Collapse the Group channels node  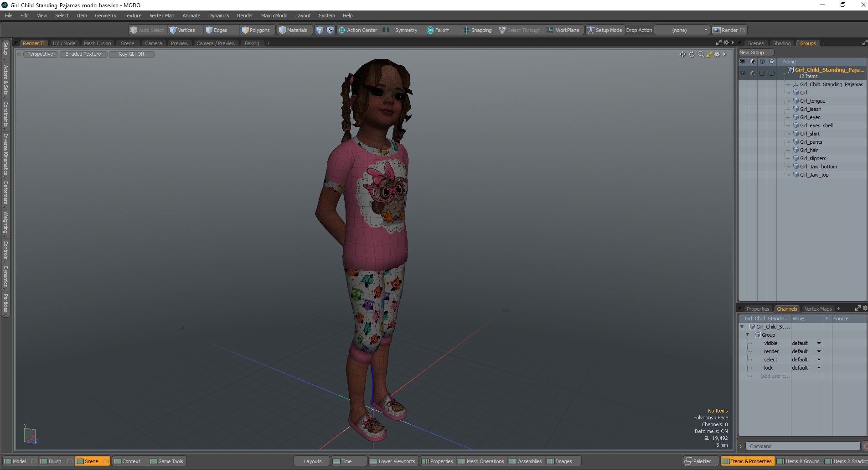tap(747, 335)
